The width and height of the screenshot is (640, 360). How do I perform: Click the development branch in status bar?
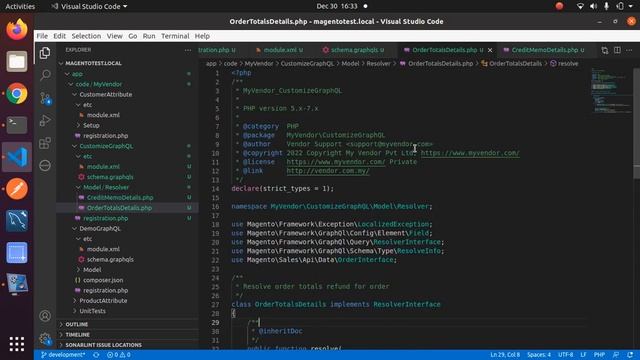click(63, 355)
